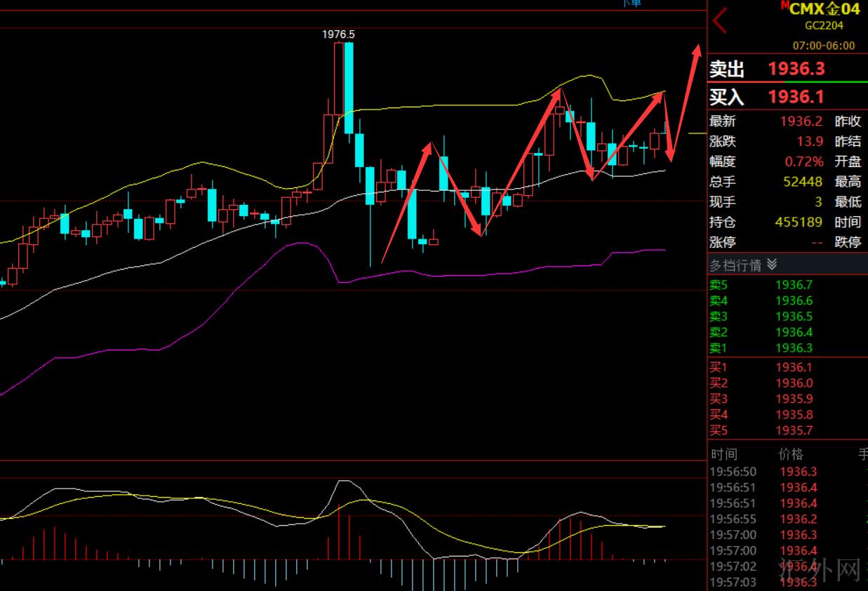Click the red M marker beside CMX
868x591 pixels.
(784, 6)
